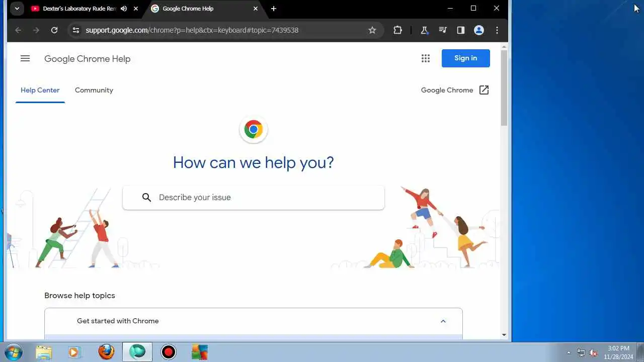The image size is (644, 362).
Task: Click the Google Chrome Help title
Action: point(88,59)
